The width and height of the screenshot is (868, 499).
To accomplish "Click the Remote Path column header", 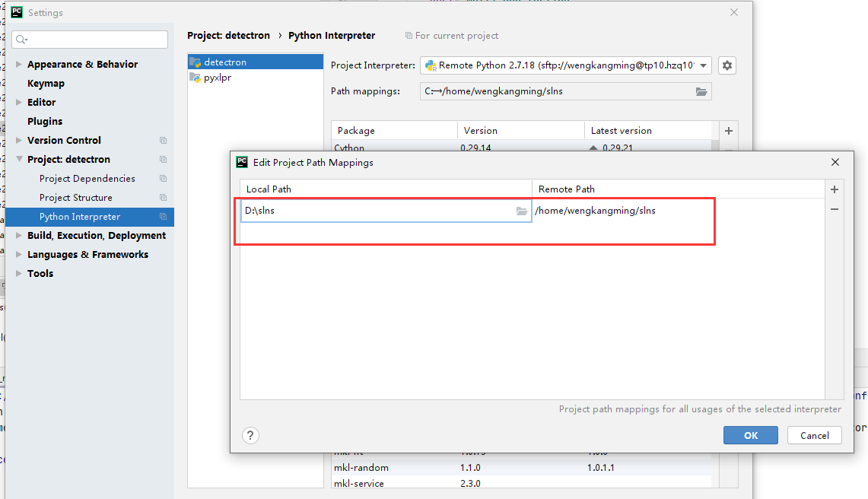I will pos(678,189).
